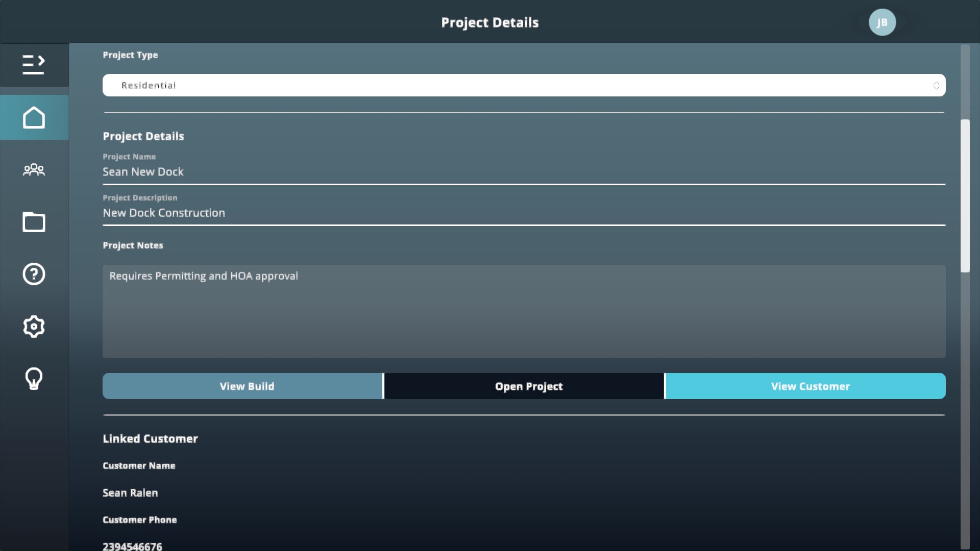Click the vertical scrollbar thumb
Image resolution: width=980 pixels, height=551 pixels.
(965, 196)
